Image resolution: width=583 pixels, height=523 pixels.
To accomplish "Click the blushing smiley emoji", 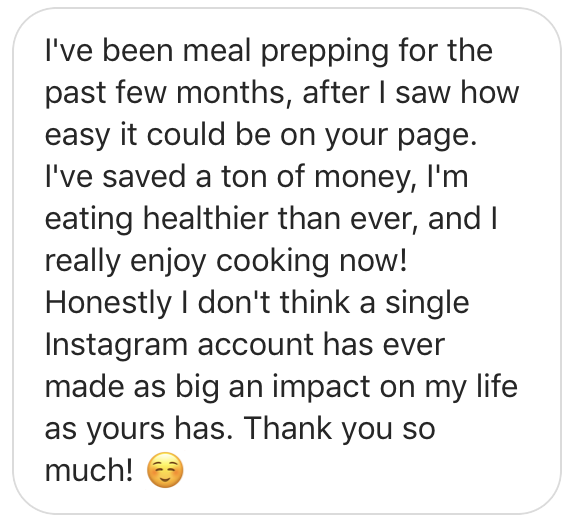I will point(165,470).
